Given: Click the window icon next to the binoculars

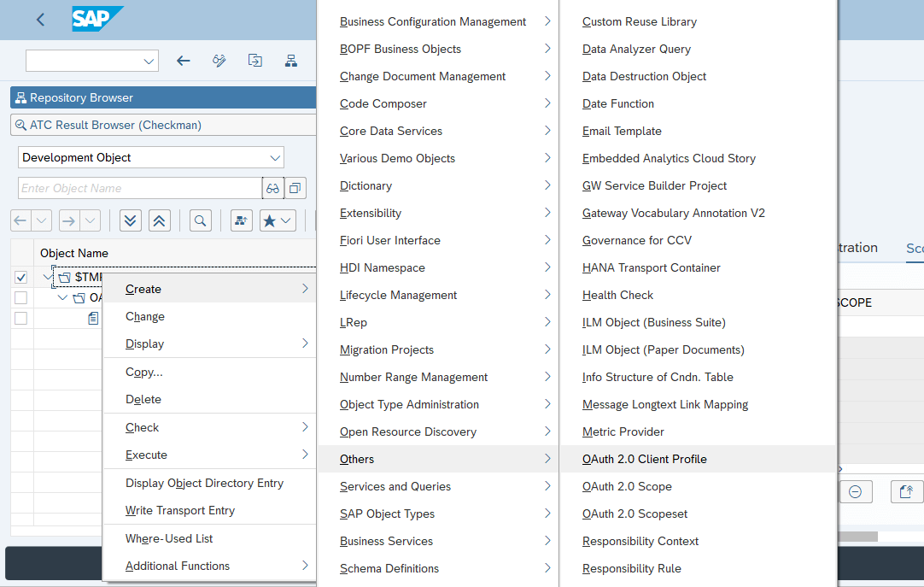Looking at the screenshot, I should point(295,188).
